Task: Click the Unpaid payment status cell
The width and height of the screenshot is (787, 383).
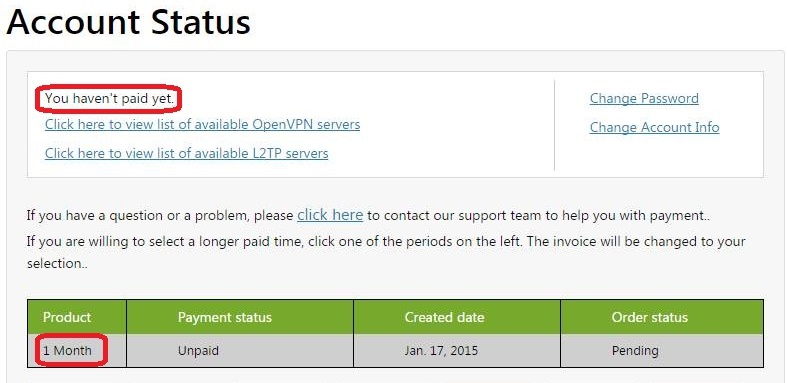Action: click(x=198, y=350)
